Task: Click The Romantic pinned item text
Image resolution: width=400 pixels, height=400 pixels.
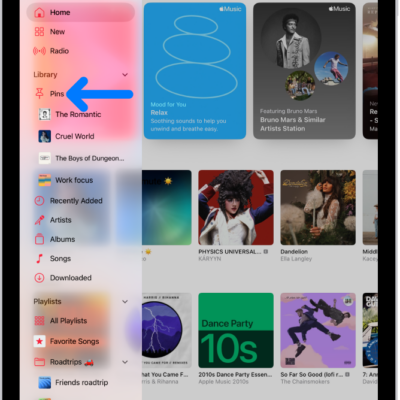Action: click(x=78, y=114)
